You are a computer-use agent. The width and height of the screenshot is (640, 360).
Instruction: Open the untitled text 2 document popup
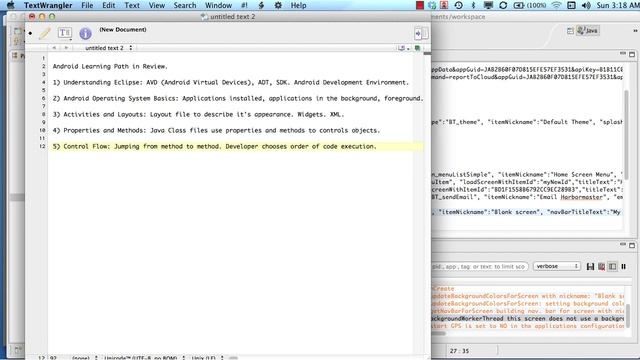coord(108,48)
